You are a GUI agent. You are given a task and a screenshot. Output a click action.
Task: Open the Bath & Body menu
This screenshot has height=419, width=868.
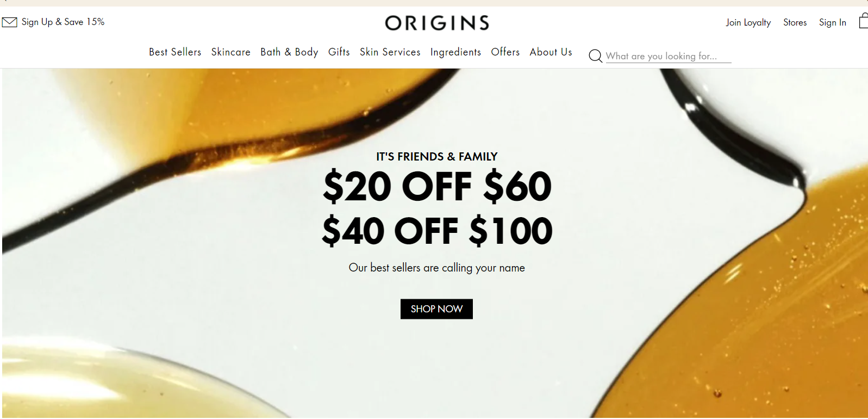coord(289,52)
